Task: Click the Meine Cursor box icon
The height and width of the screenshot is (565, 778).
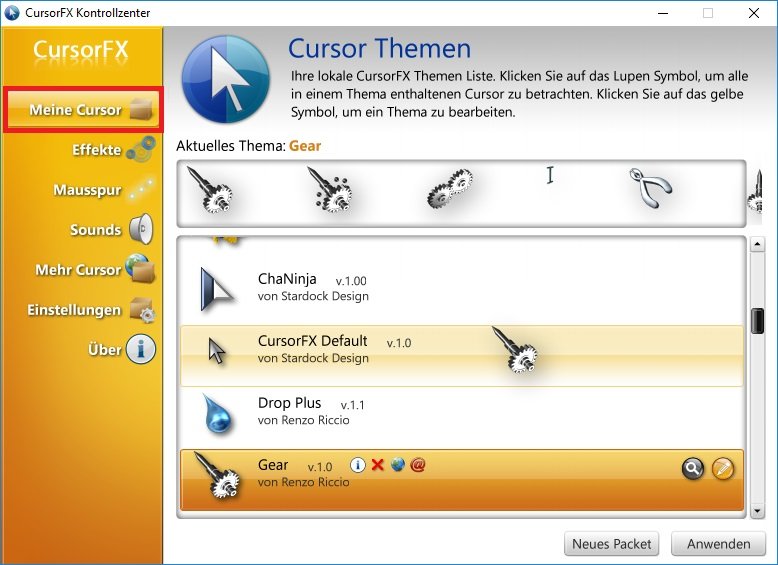Action: (x=141, y=109)
